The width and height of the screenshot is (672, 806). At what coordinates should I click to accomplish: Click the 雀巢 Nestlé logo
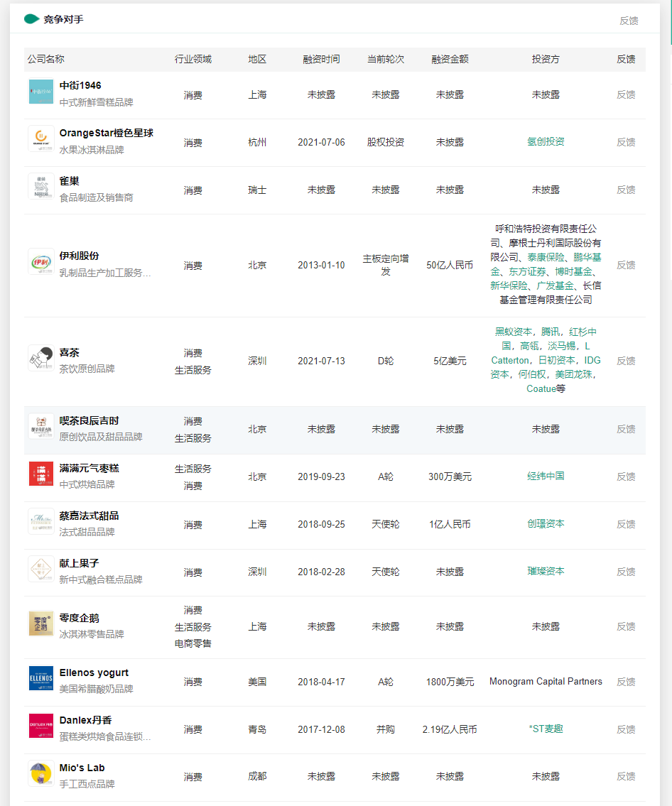(40, 186)
